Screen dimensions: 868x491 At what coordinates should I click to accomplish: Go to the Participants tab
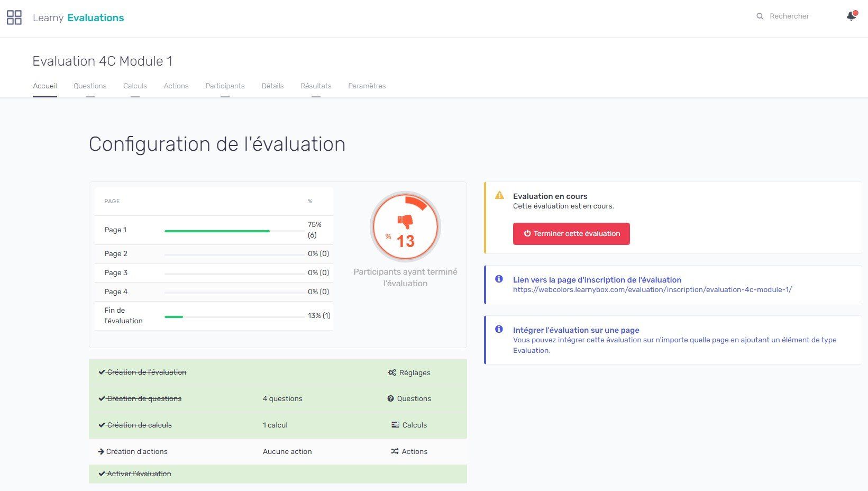point(225,86)
